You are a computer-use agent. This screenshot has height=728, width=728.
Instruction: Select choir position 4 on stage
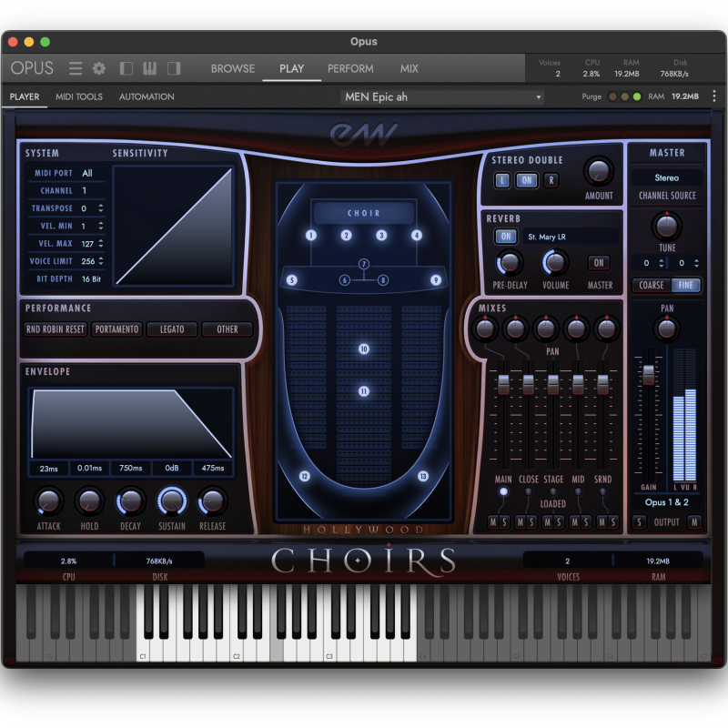tap(417, 236)
